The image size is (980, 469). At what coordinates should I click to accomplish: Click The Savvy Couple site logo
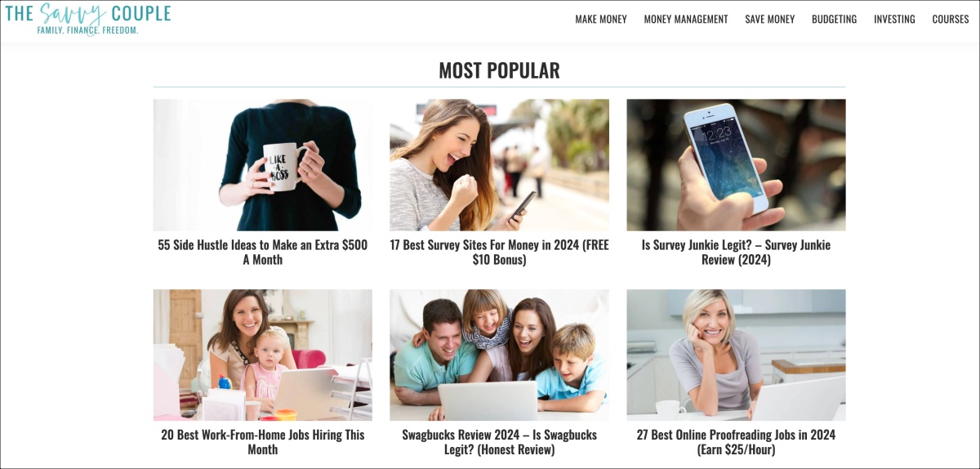tap(88, 19)
